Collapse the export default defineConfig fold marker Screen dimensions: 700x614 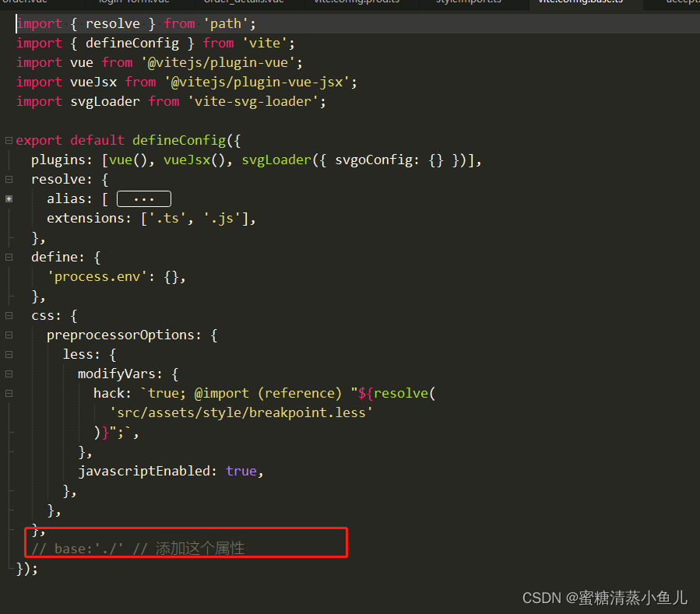(x=8, y=140)
